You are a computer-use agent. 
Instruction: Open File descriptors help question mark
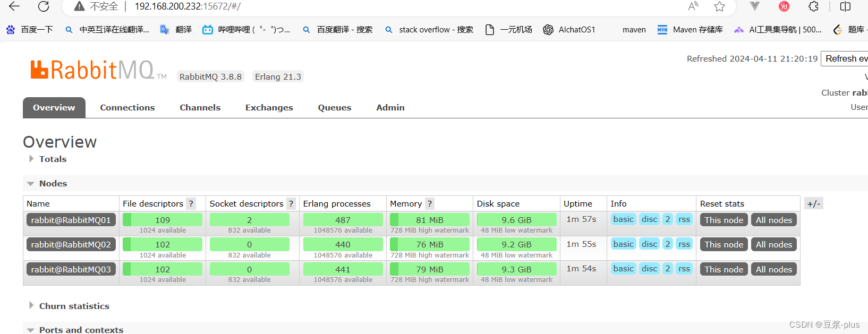coord(191,203)
